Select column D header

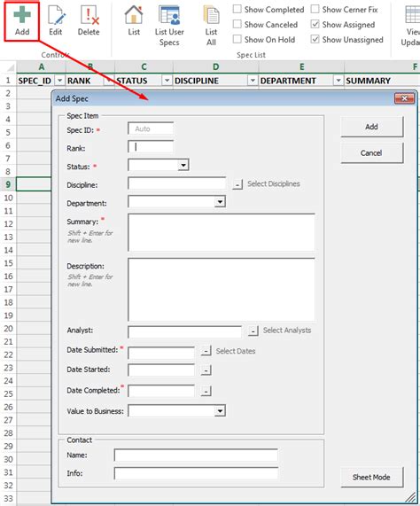pyautogui.click(x=216, y=66)
